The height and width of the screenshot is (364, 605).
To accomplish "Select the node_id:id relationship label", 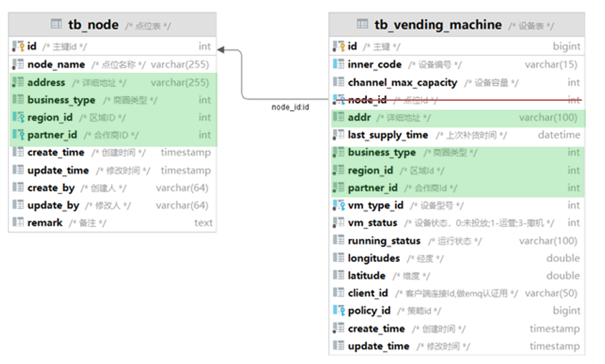I will (x=290, y=108).
